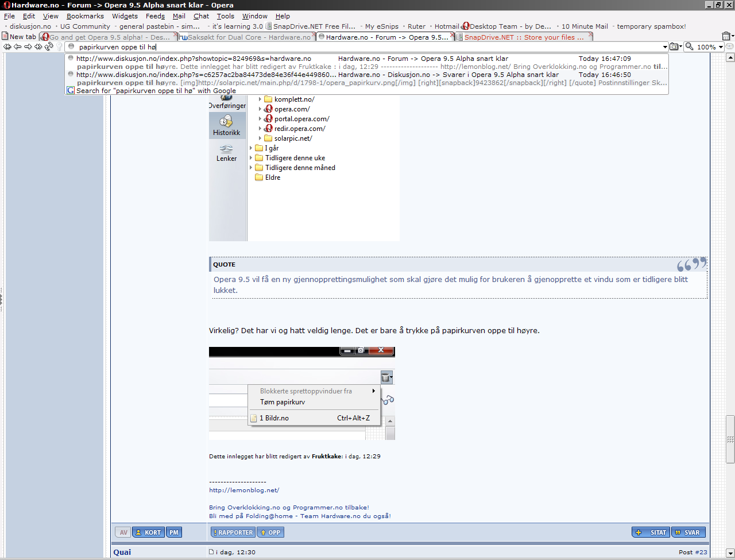Open 'Bli med på Folding@home' link
Screen dimensions: 735x560
pos(300,516)
